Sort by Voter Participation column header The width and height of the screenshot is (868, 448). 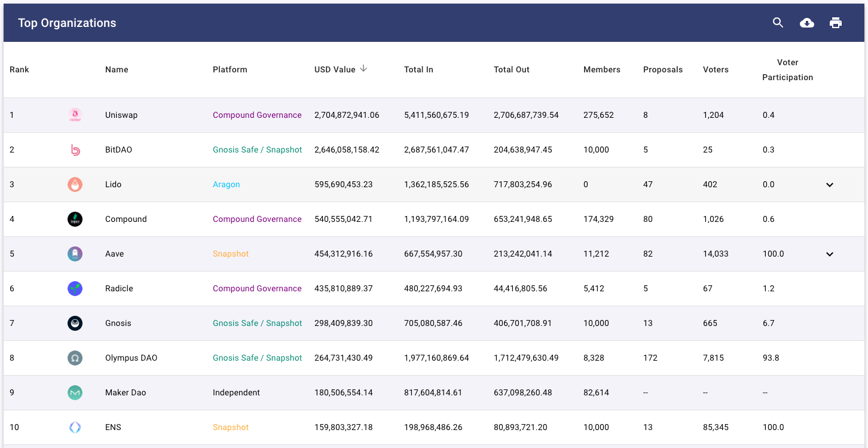[x=788, y=69]
